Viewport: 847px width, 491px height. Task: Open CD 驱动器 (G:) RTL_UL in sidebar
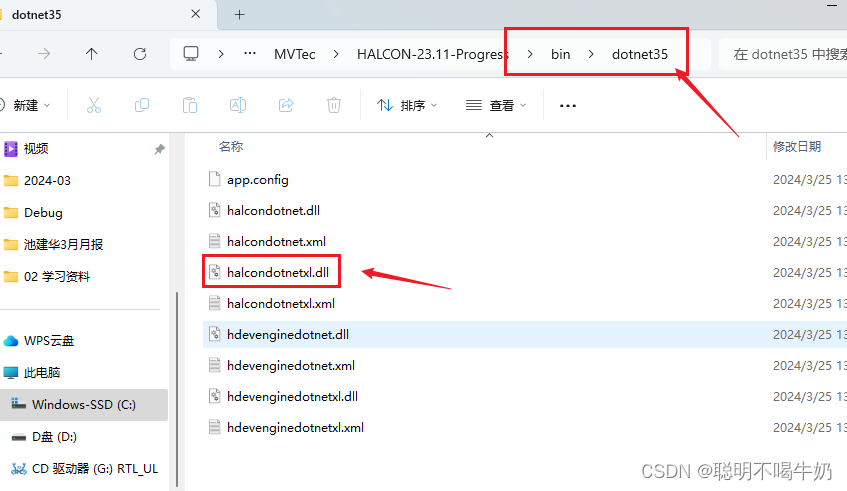click(95, 468)
